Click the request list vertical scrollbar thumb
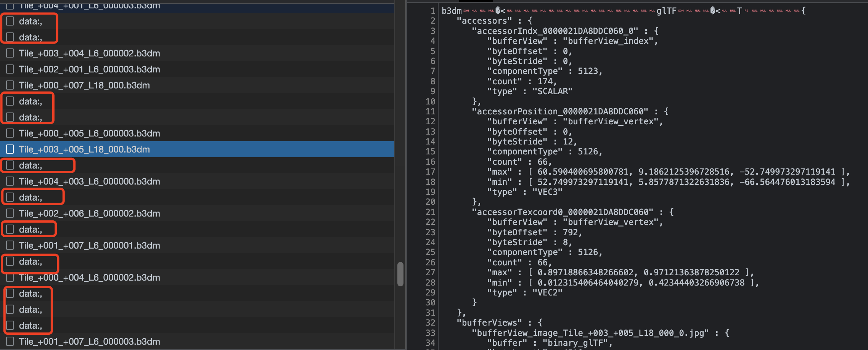The width and height of the screenshot is (868, 350). click(x=400, y=274)
